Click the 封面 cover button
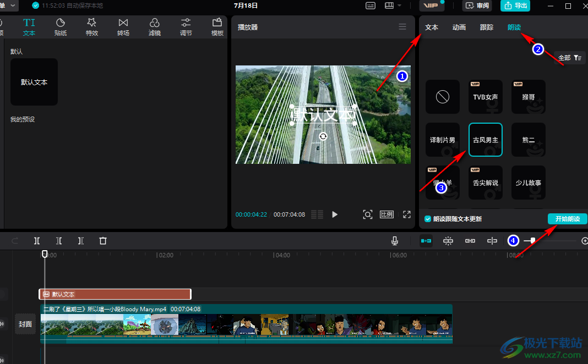The height and width of the screenshot is (364, 588). [x=25, y=324]
